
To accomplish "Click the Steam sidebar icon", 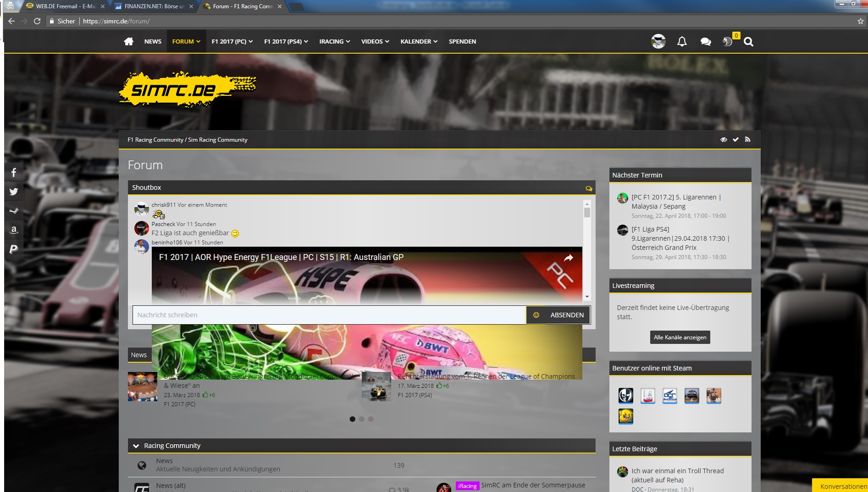I will click(x=14, y=211).
